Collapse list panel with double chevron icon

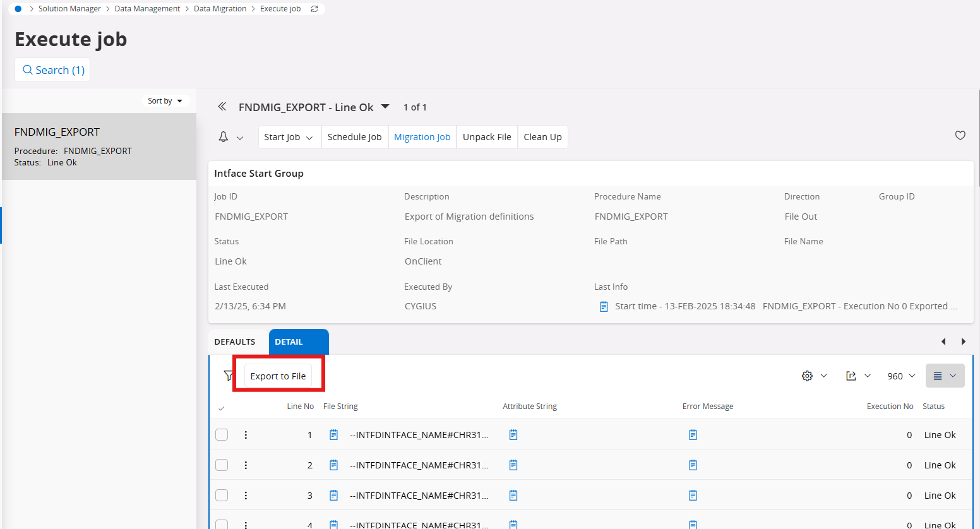tap(222, 107)
